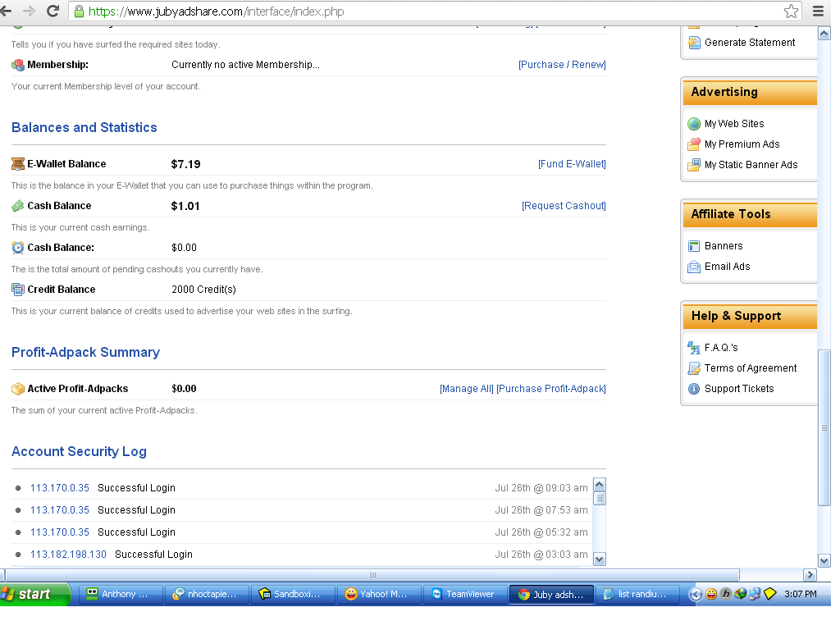Switch to TeamViewer taskbar item
This screenshot has width=840, height=630.
pos(466,594)
